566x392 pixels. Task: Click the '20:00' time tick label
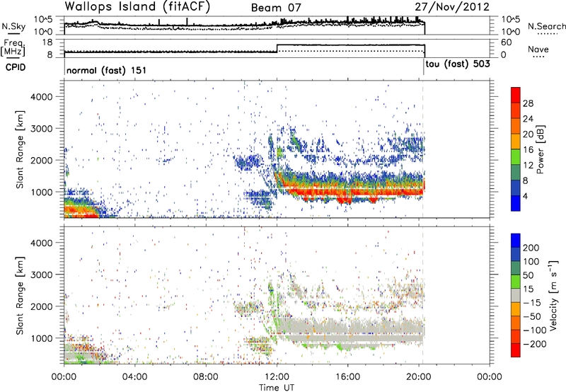(419, 377)
